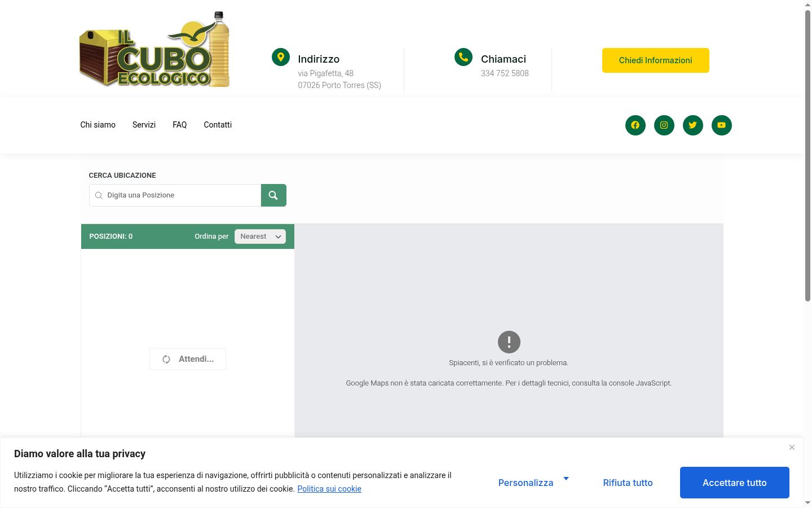Click the Il Cubo Ecologico logo
812x508 pixels.
point(155,50)
